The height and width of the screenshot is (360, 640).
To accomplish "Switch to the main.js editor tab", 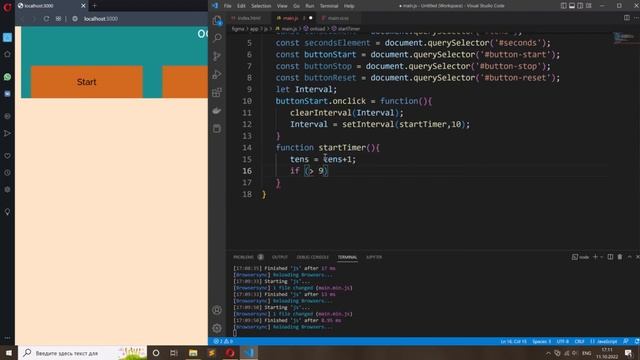I will click(293, 18).
